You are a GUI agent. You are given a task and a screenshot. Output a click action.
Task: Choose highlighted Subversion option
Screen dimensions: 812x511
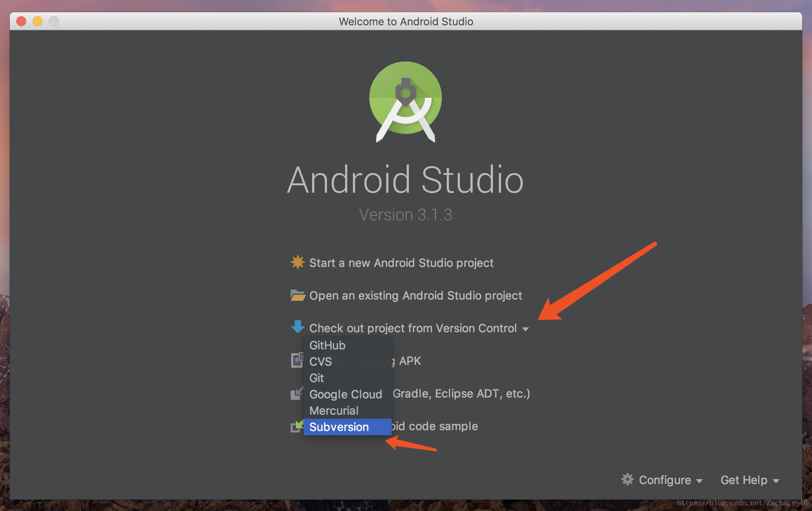click(348, 427)
